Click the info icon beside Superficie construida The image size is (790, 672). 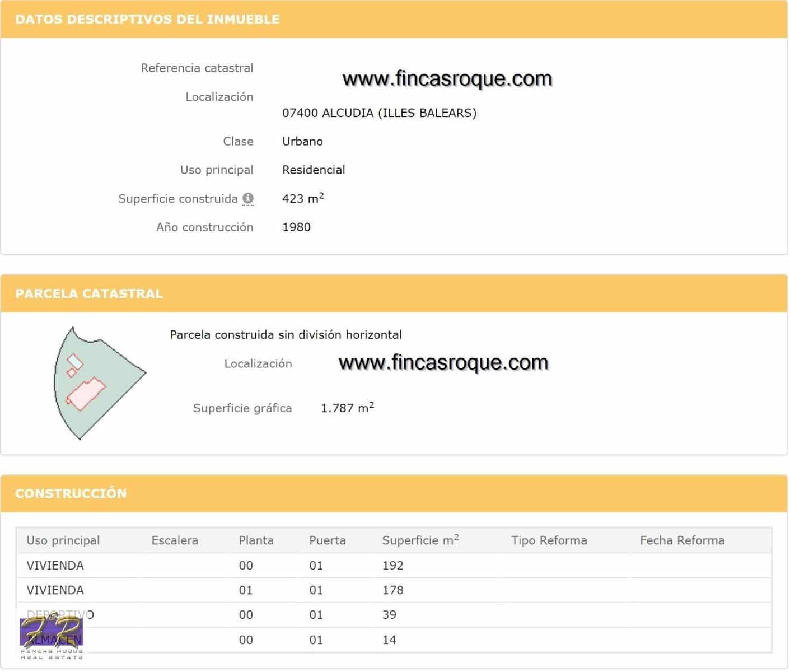[248, 198]
